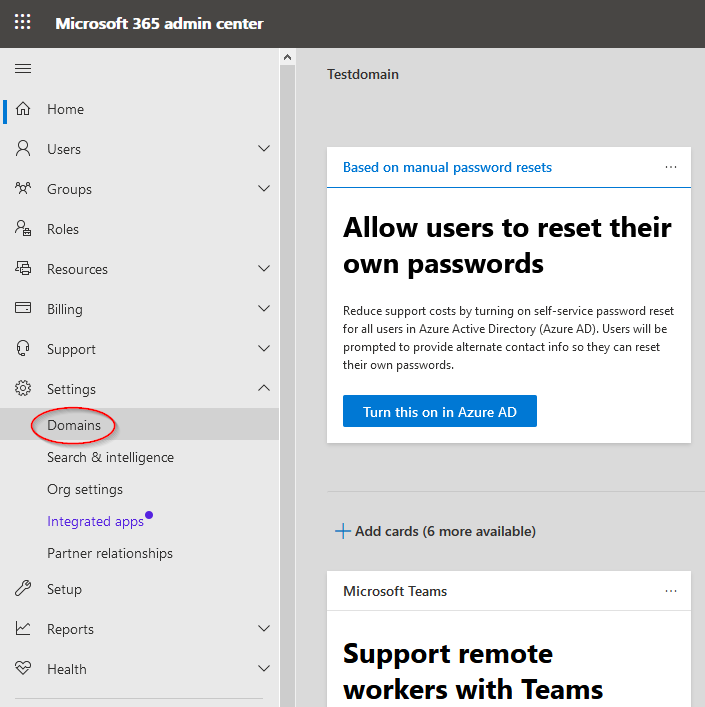
Task: Open the app launcher waffle icon
Action: tap(22, 22)
